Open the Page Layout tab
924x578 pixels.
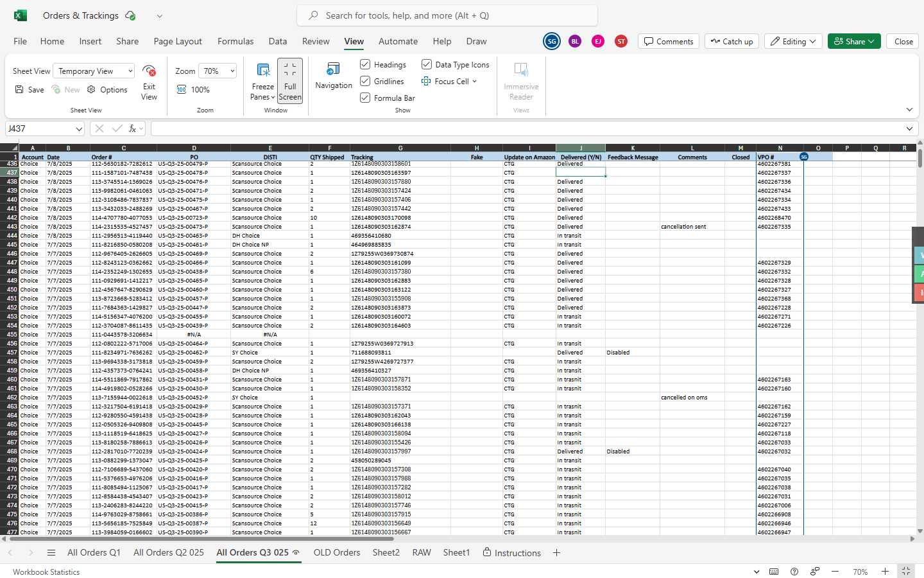point(178,41)
